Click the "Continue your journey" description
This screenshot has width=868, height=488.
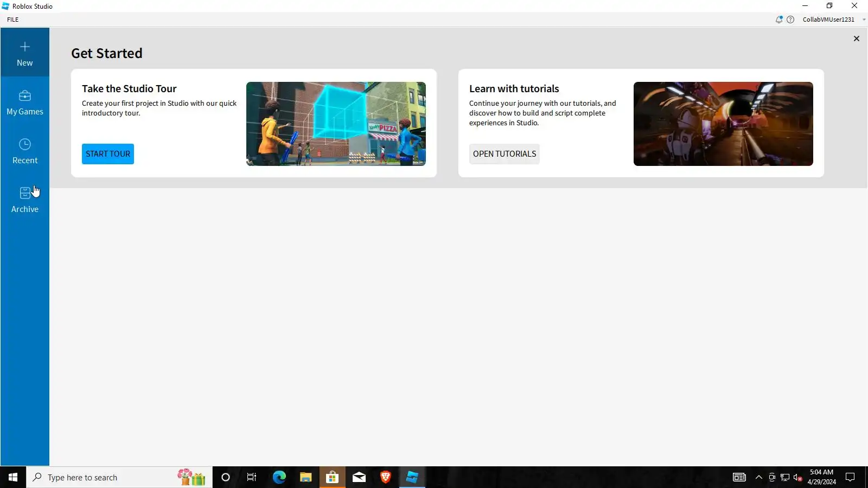pyautogui.click(x=542, y=113)
